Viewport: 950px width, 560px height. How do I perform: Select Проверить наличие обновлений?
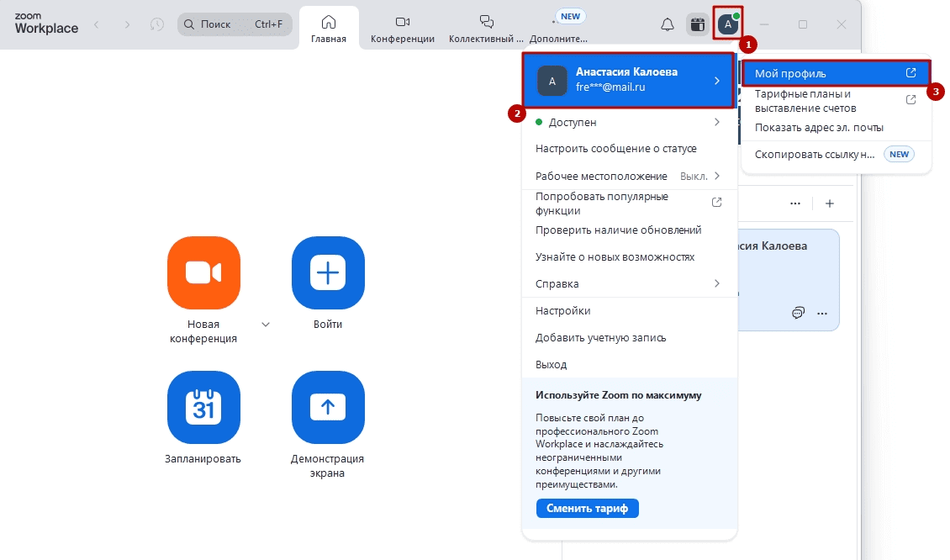tap(630, 230)
